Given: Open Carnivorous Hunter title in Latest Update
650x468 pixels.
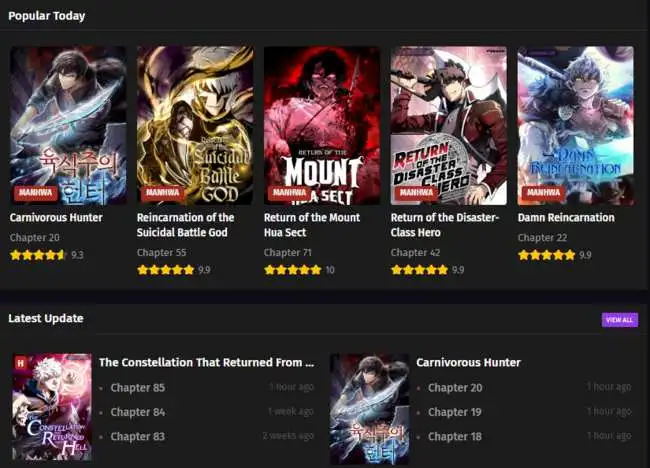Looking at the screenshot, I should coord(468,363).
